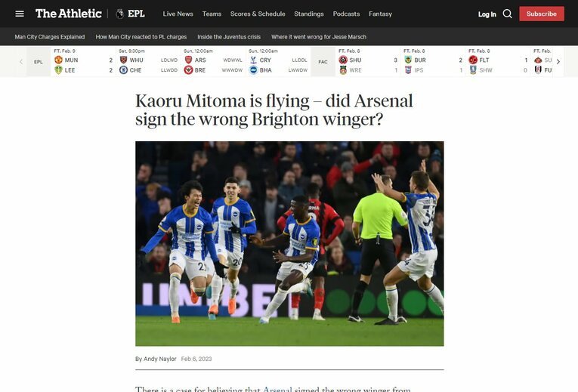Click author name Andy Naylor
This screenshot has height=392, width=578.
pyautogui.click(x=159, y=359)
